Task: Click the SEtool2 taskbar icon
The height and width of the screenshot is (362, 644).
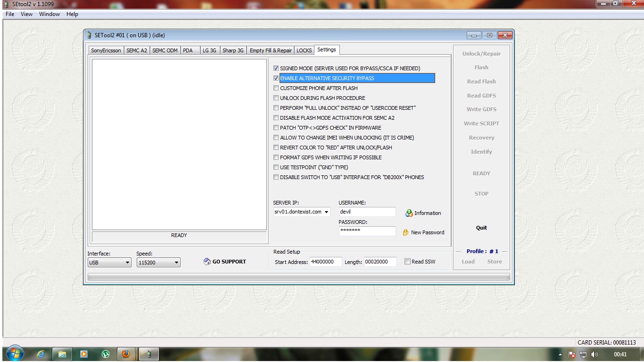Action: tap(148, 354)
